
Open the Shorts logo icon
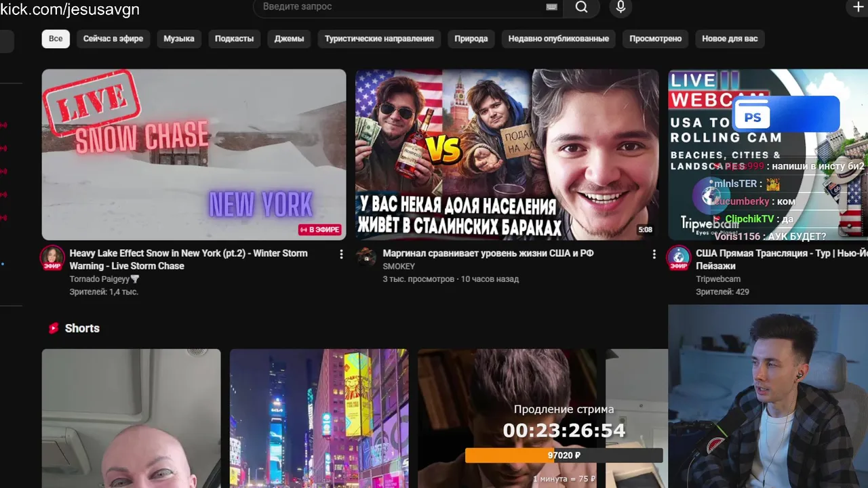(54, 328)
